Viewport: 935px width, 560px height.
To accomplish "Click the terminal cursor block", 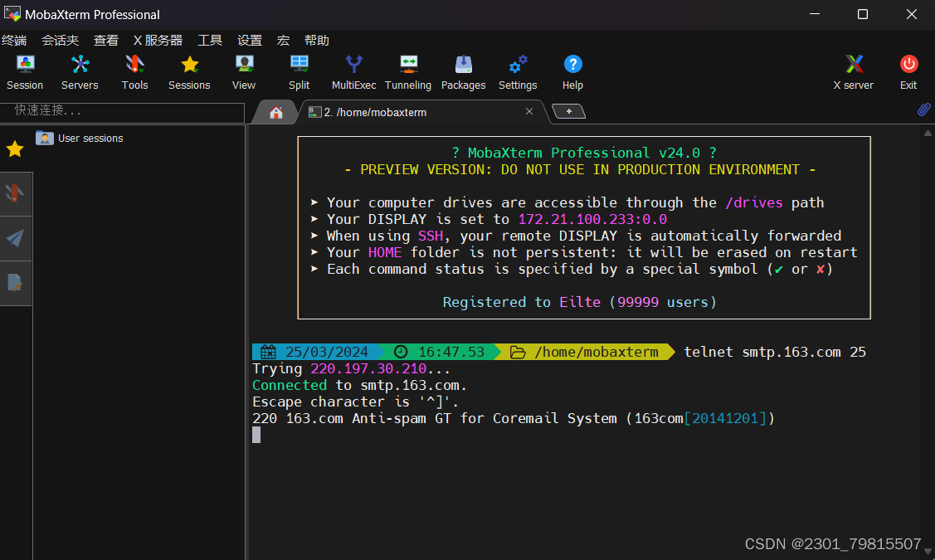I will pos(256,435).
